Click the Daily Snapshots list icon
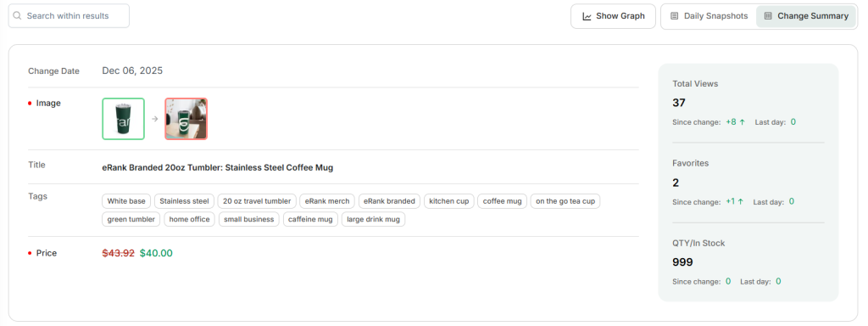This screenshot has width=868, height=326. [674, 16]
